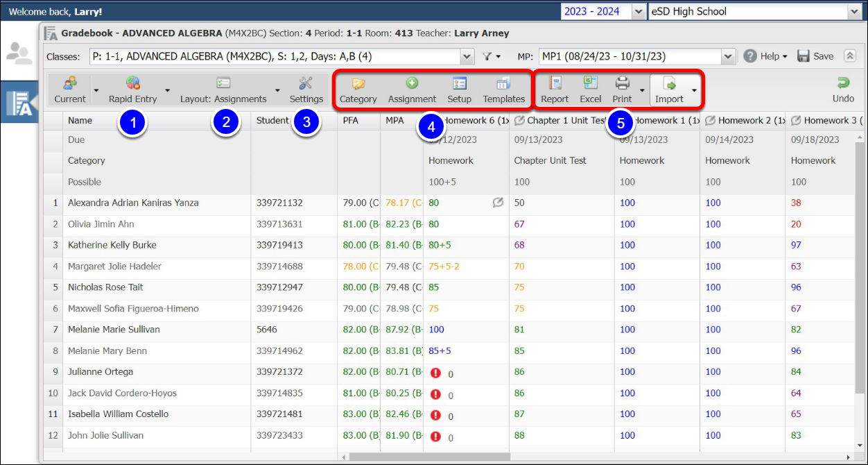This screenshot has height=465, width=868.
Task: Click the Current toolbar icon
Action: pyautogui.click(x=70, y=84)
